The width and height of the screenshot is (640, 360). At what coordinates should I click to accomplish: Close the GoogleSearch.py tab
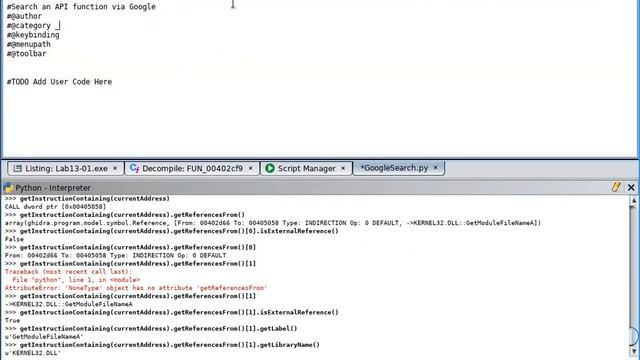(436, 167)
